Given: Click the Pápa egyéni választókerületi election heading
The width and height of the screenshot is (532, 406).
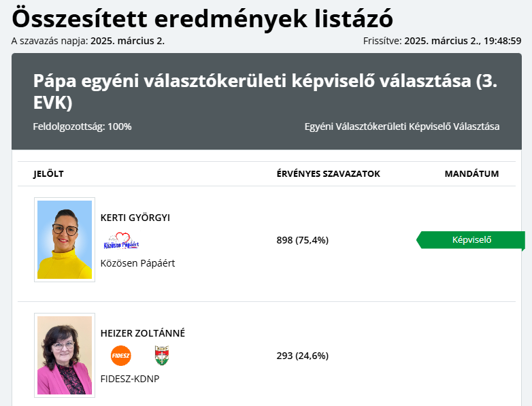Looking at the screenshot, I should coord(265,92).
